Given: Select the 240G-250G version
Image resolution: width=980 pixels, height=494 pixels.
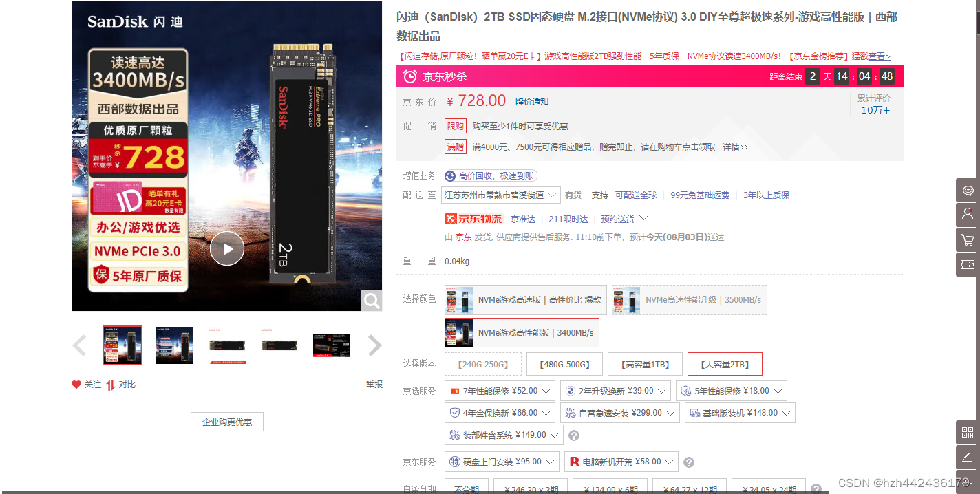Looking at the screenshot, I should (x=483, y=365).
